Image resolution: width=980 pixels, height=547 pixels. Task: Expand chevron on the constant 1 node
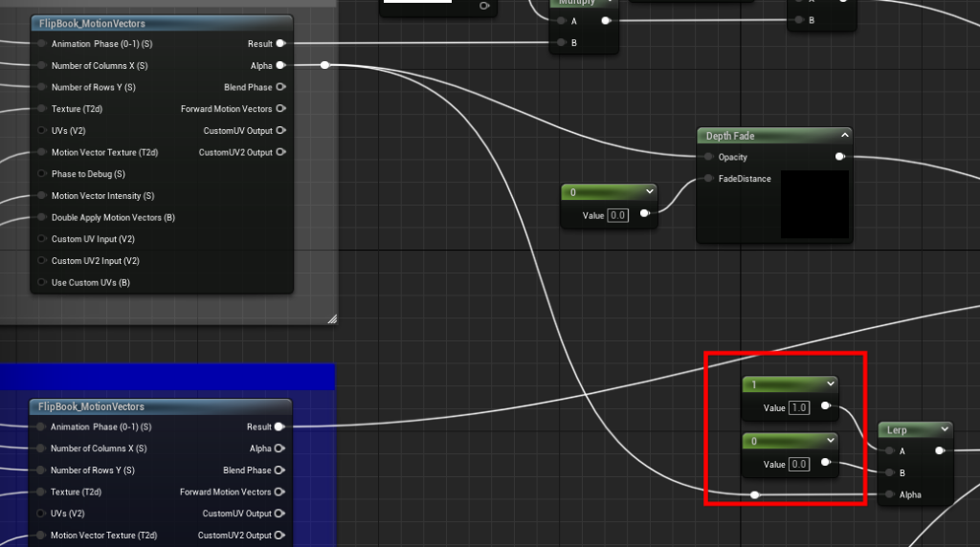point(830,384)
